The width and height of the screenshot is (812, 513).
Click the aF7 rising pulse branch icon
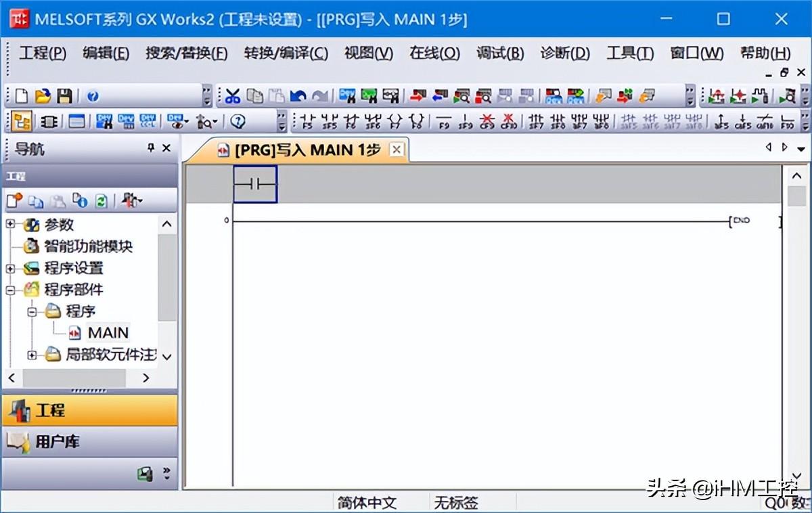(x=580, y=121)
